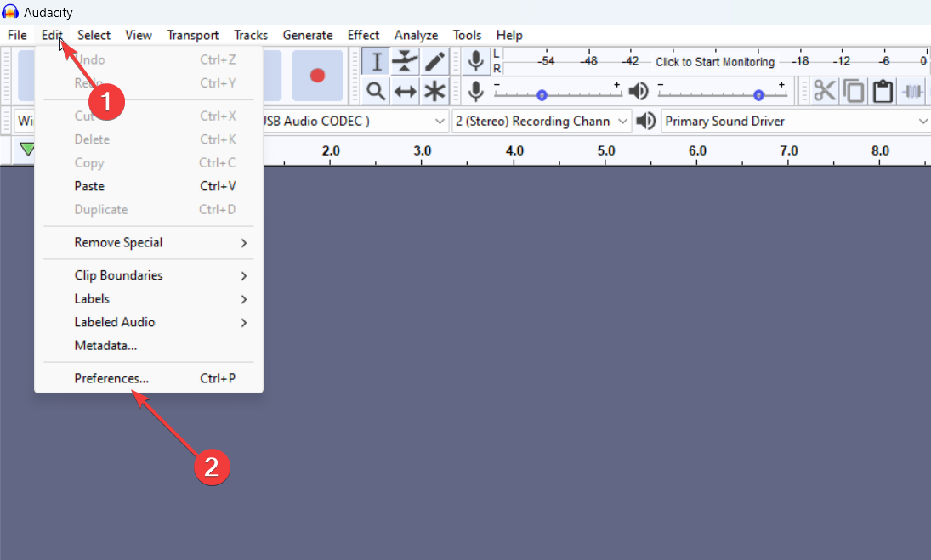Click the Copy toolbar icon

click(854, 92)
